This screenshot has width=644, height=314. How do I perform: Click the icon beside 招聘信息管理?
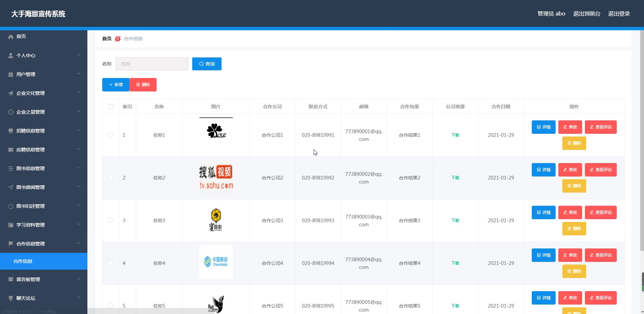11,131
